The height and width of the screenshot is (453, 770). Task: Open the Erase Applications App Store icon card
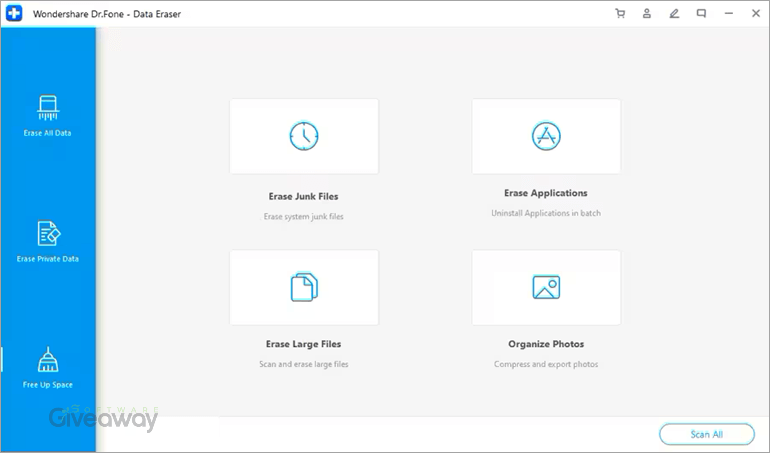(x=546, y=136)
